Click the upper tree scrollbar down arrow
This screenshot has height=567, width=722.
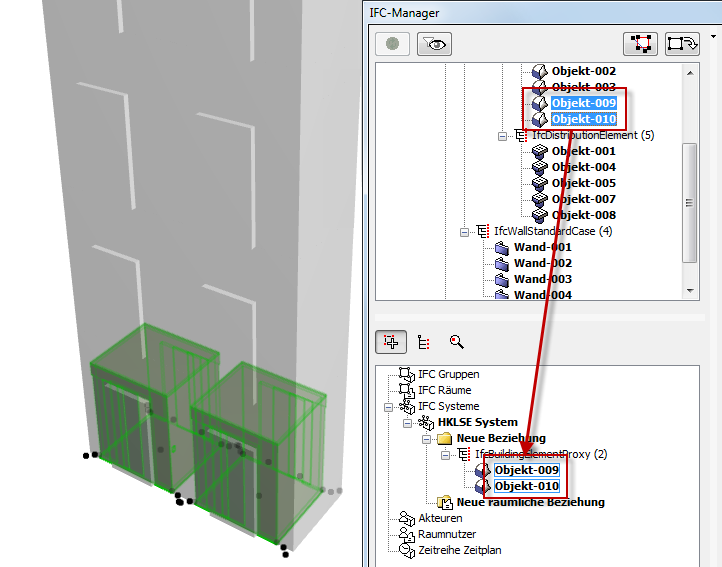click(x=690, y=291)
